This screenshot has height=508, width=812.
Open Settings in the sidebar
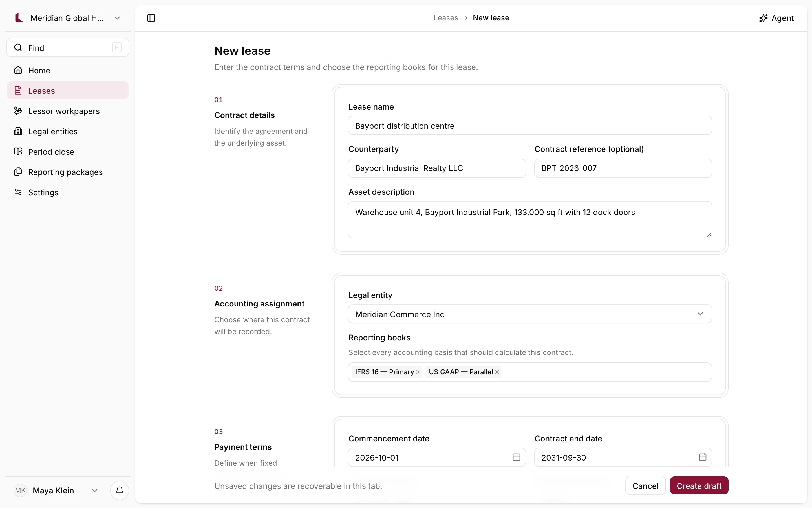tap(67, 192)
